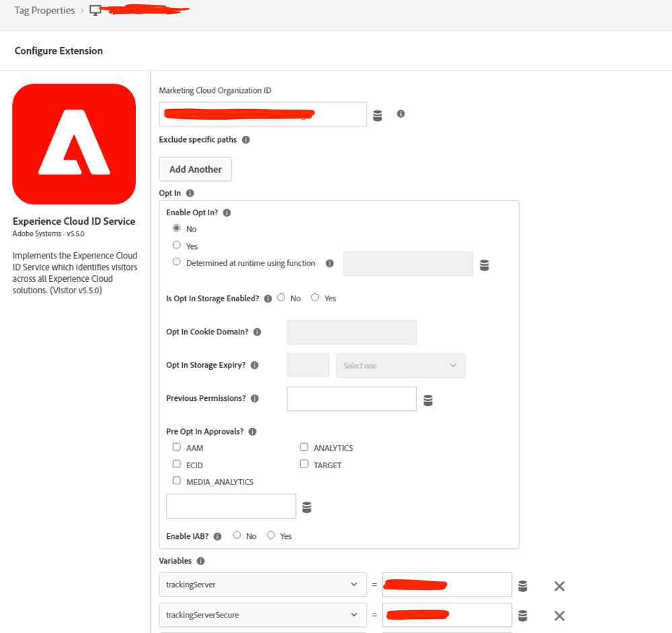Select Yes for Enable IAB
Viewport: 672px width, 633px height.
271,535
